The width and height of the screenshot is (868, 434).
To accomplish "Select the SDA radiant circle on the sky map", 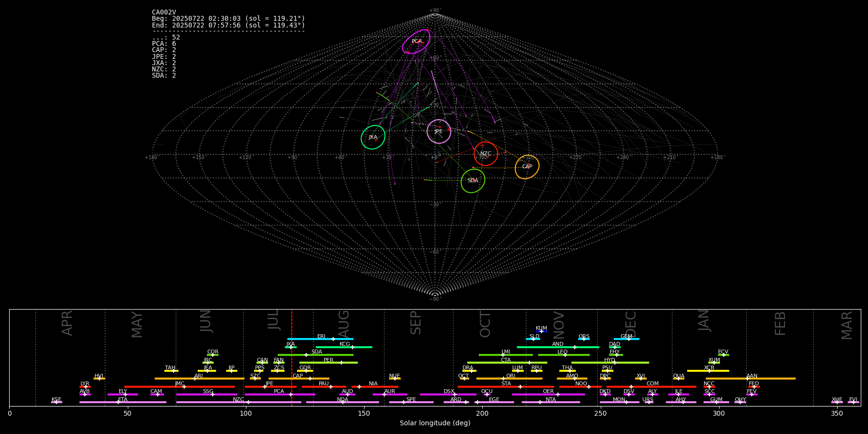I will click(x=473, y=181).
